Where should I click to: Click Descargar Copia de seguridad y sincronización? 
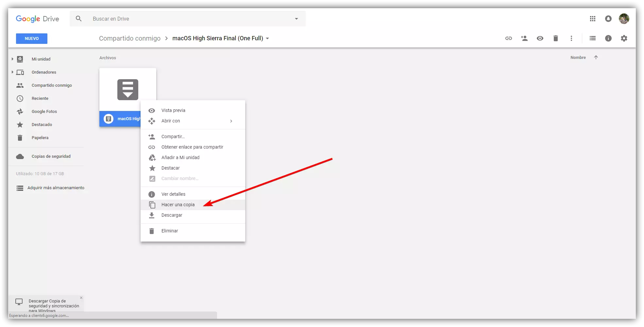54,306
